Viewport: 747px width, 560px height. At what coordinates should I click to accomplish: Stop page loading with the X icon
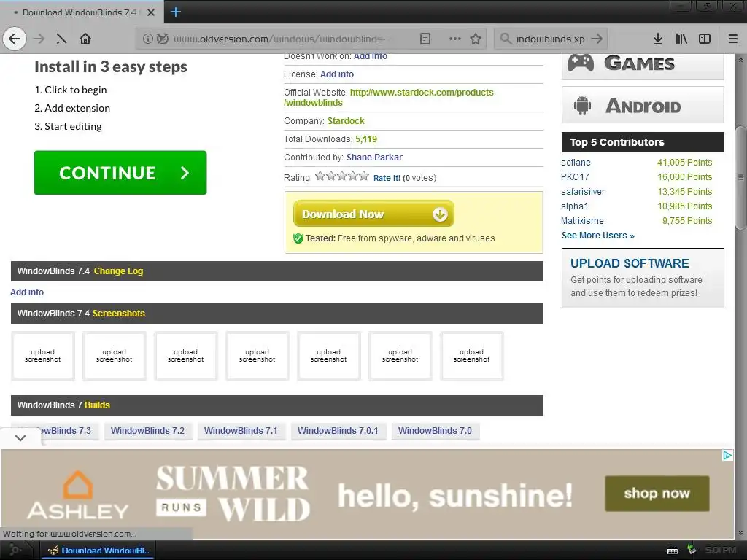point(61,39)
